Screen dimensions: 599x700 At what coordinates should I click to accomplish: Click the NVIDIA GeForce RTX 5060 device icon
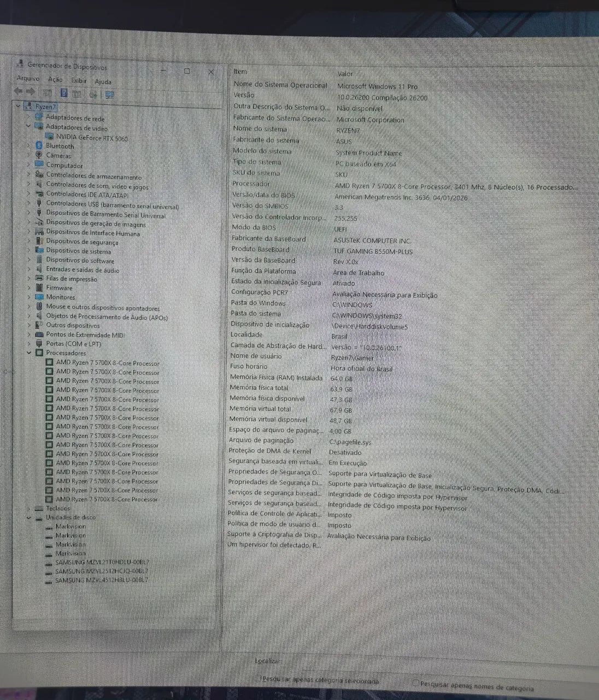pyautogui.click(x=50, y=137)
